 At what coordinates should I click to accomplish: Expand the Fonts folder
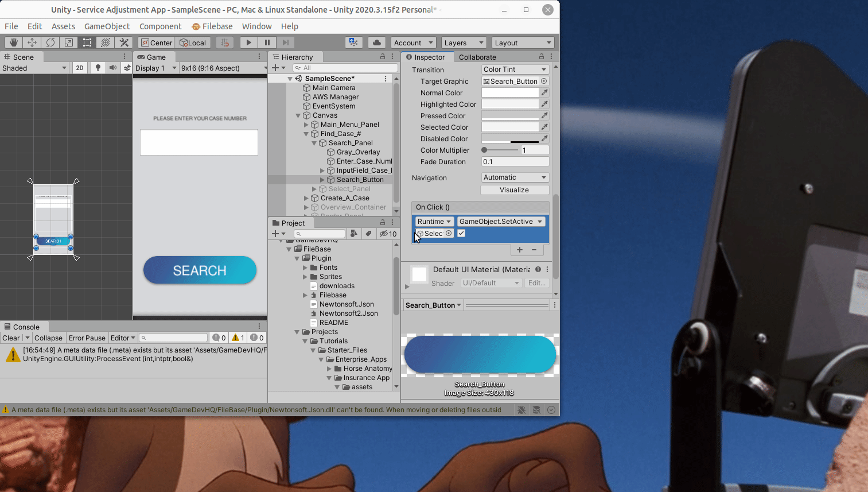coord(305,268)
